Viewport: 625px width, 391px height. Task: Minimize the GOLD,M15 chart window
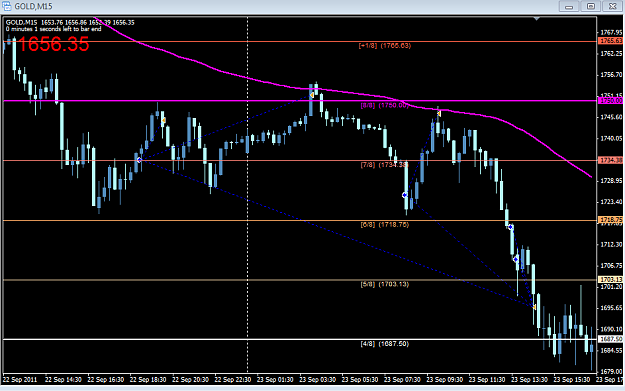click(x=569, y=6)
